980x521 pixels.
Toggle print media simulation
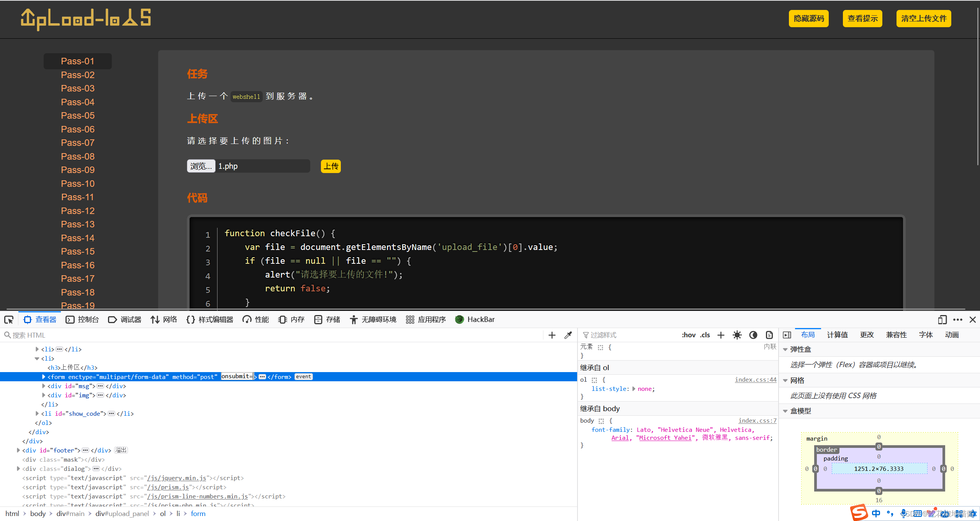(x=769, y=335)
